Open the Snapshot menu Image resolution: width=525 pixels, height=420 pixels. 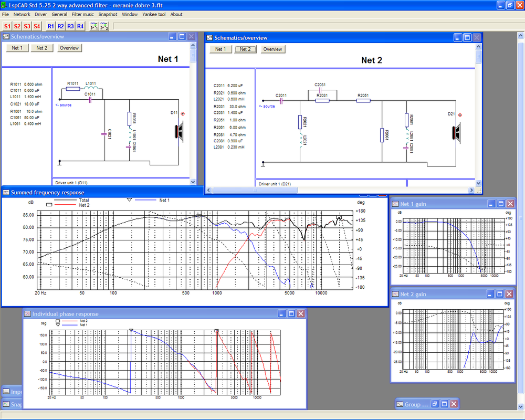[x=108, y=14]
